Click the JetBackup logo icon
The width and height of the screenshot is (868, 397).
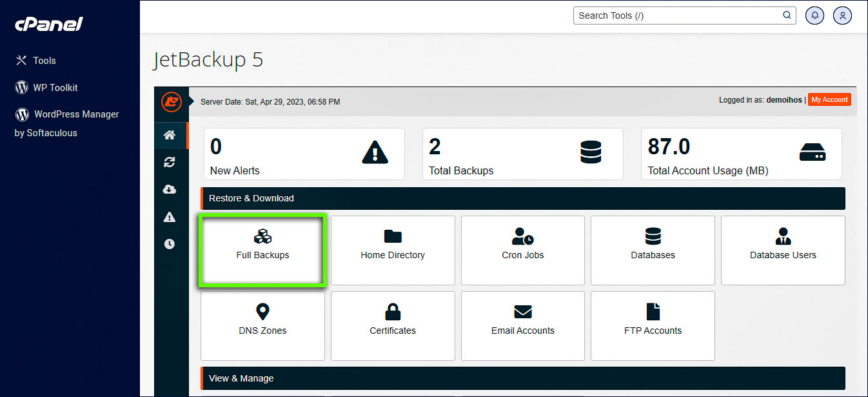click(x=171, y=102)
